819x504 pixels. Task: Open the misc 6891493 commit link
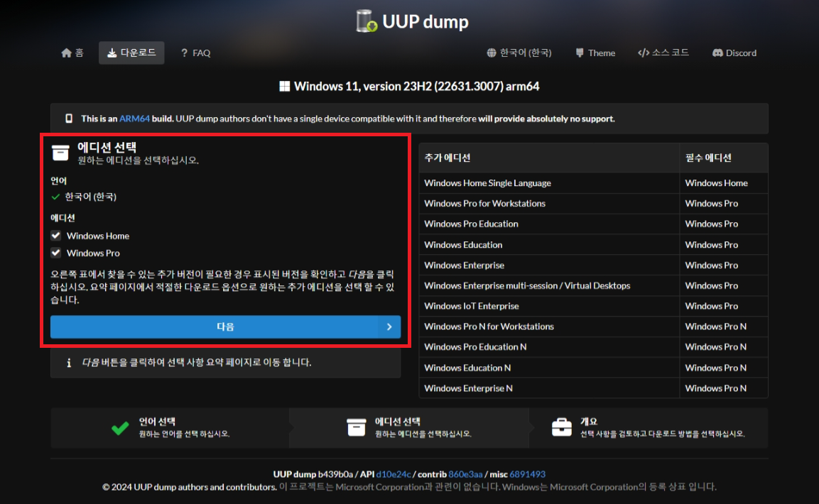click(527, 473)
